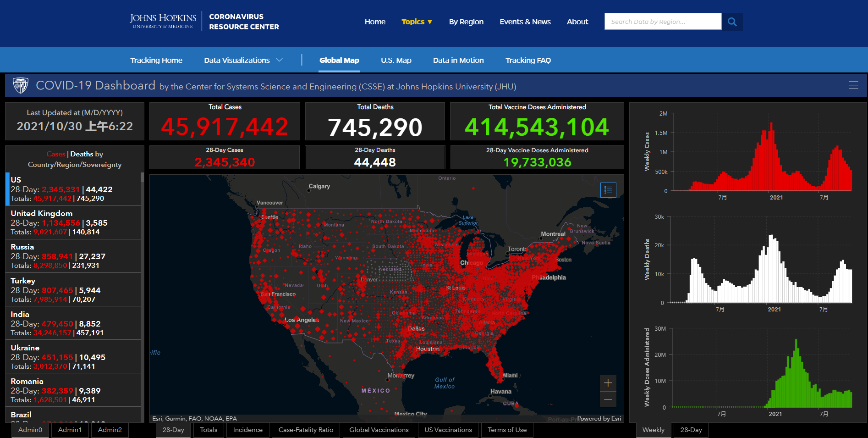Click the Johns Hopkins University logo
This screenshot has width=868, height=438.
pos(163,21)
